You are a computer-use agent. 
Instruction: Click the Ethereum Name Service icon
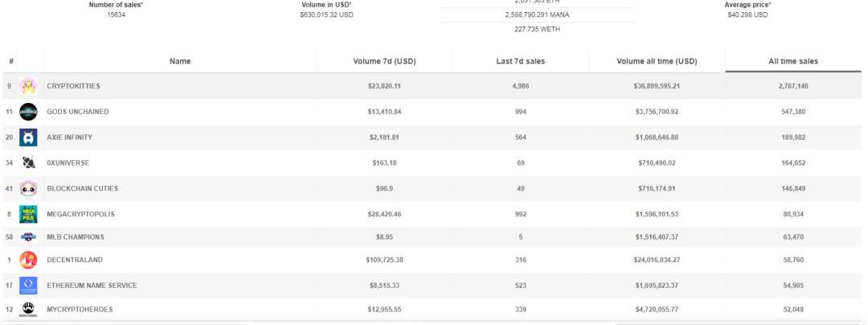(x=28, y=286)
